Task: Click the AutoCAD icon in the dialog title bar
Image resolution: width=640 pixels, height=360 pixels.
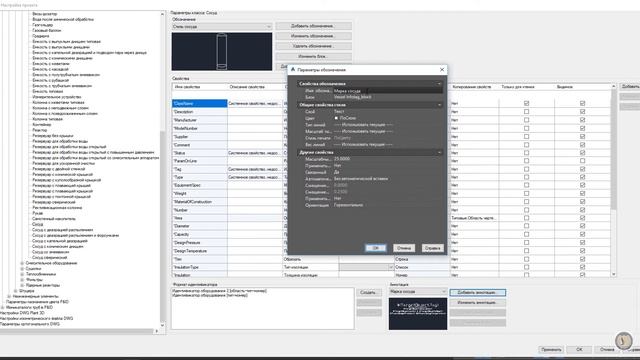Action: click(x=293, y=69)
